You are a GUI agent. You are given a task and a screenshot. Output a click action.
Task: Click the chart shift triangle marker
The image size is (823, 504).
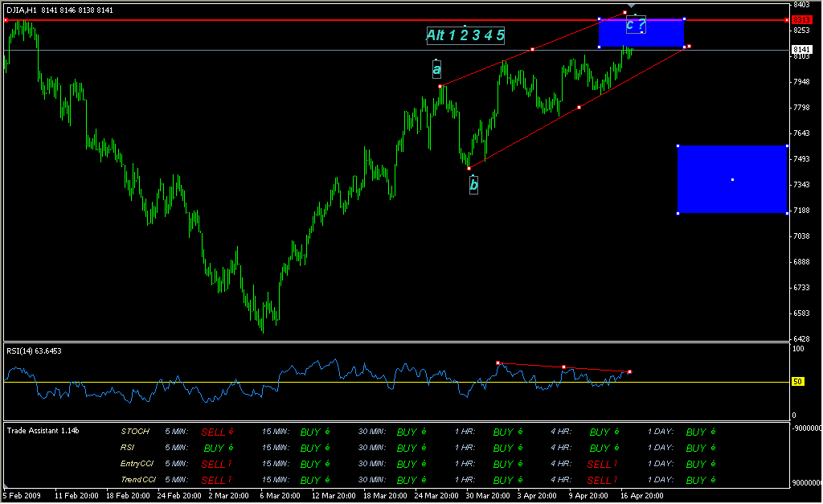tap(631, 6)
